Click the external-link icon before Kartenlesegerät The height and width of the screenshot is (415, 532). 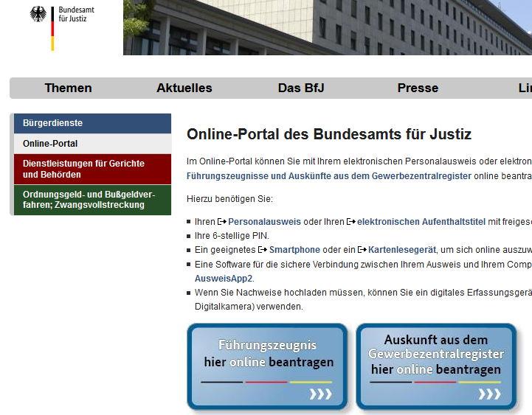[x=362, y=251]
